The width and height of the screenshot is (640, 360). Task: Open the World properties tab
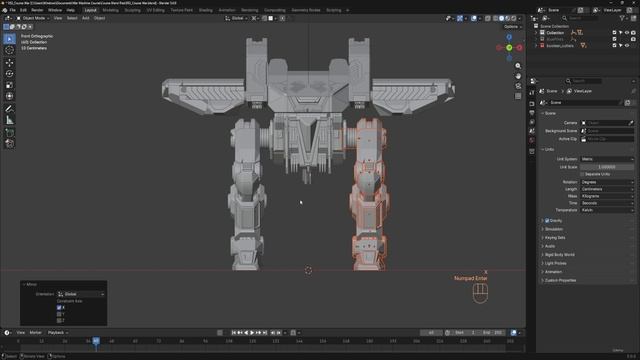coord(532,140)
